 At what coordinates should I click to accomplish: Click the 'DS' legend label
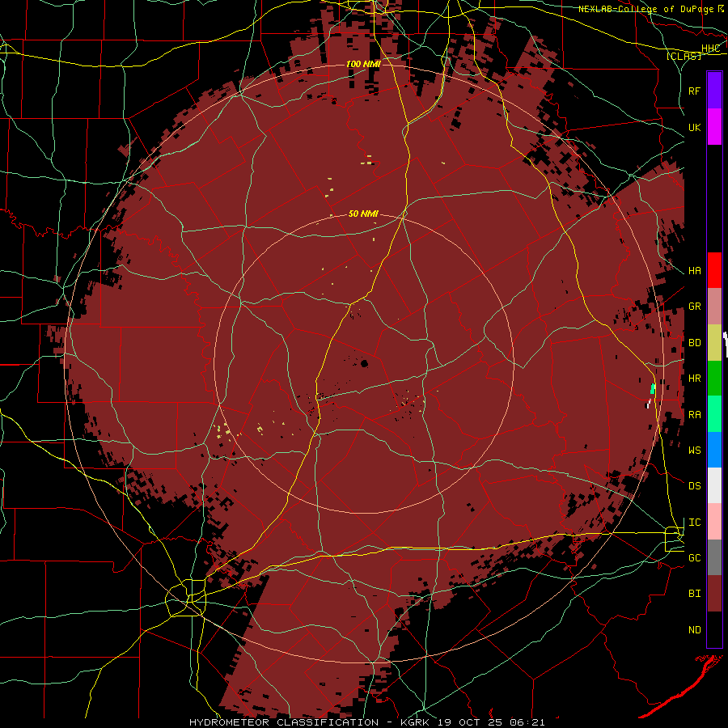click(x=694, y=485)
